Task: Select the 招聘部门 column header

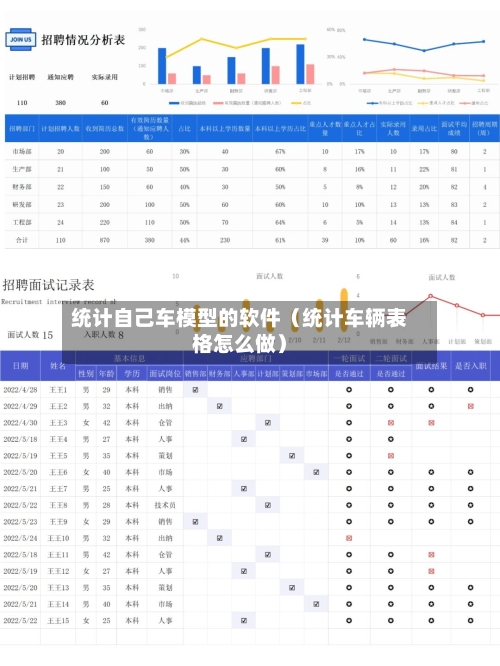Action: point(22,128)
